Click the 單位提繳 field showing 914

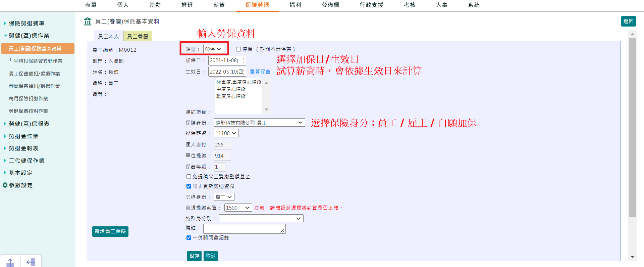click(x=222, y=155)
